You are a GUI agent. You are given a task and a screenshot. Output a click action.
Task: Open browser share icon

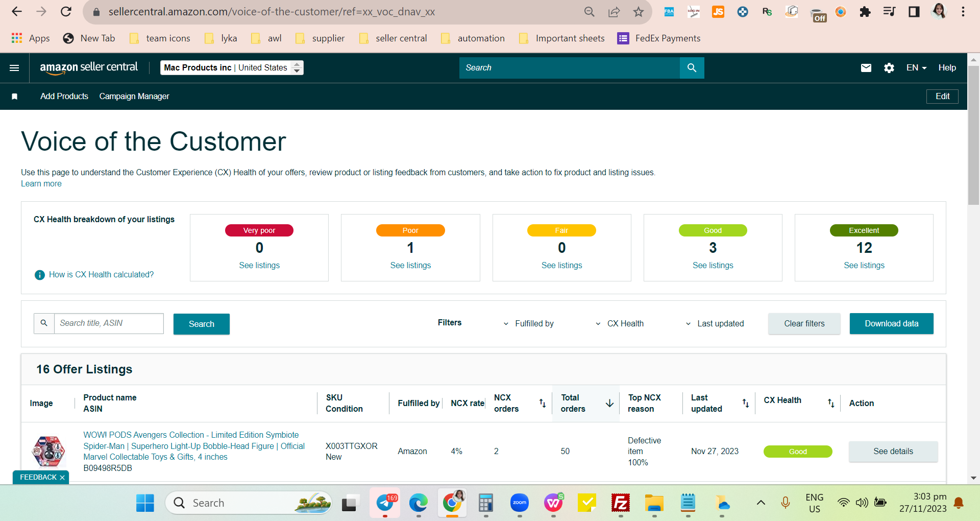pyautogui.click(x=614, y=12)
